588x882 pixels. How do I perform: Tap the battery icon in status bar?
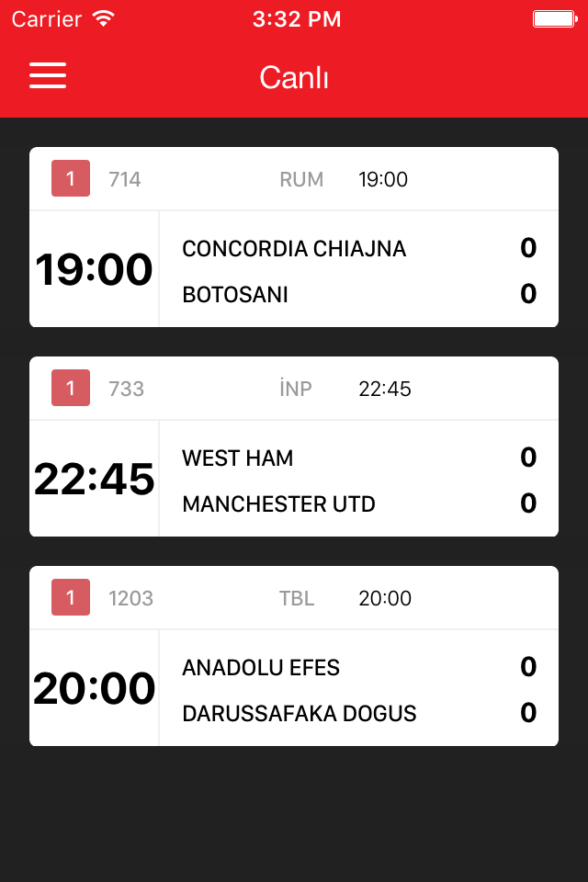(x=553, y=19)
